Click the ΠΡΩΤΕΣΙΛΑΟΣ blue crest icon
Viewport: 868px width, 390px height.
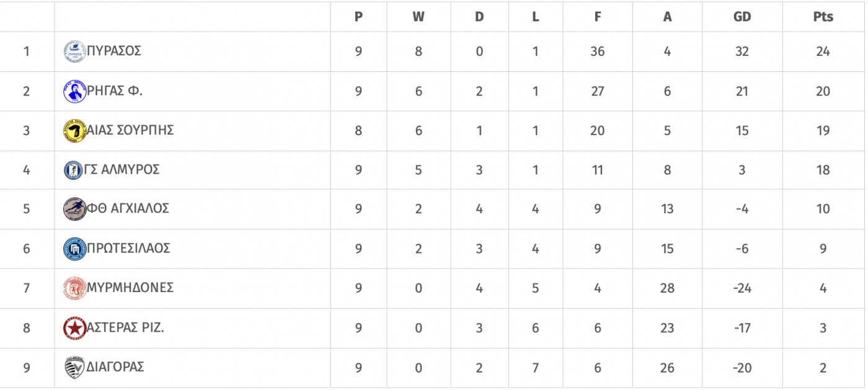[x=74, y=249]
